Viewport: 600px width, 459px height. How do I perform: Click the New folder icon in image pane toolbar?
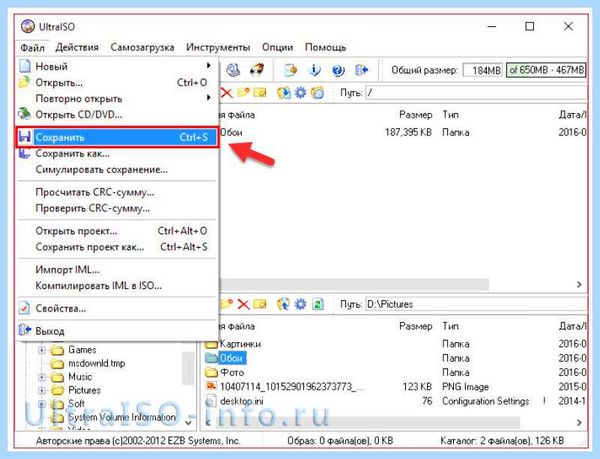click(x=243, y=93)
